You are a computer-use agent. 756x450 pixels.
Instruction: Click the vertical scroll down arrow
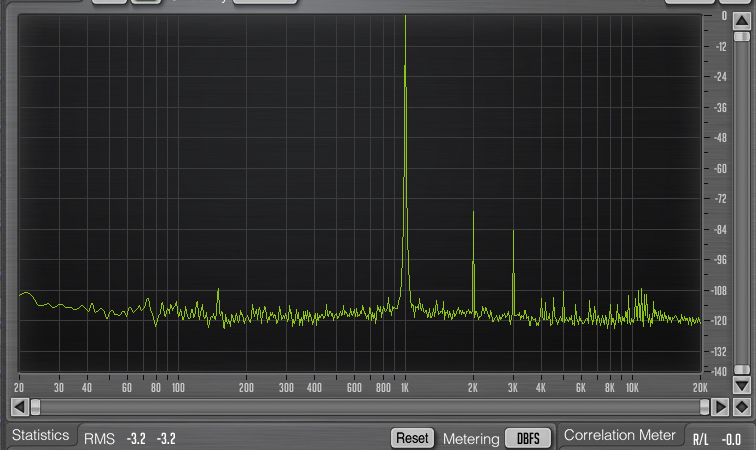(x=742, y=385)
